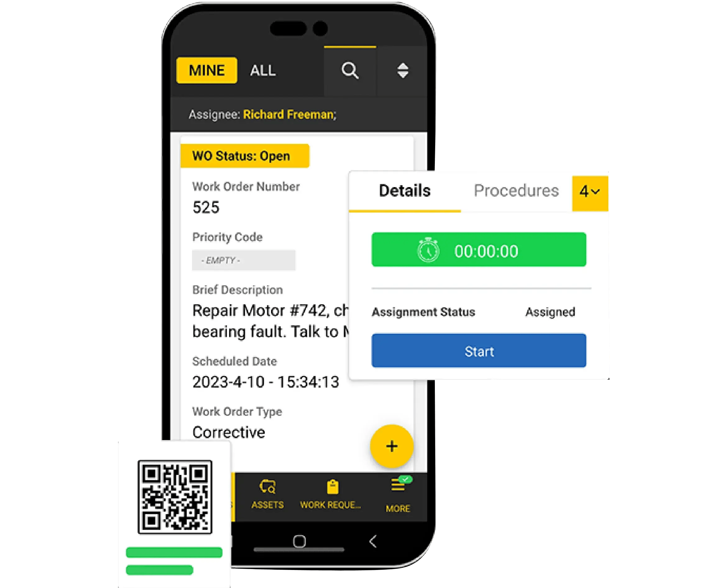The height and width of the screenshot is (588, 728).
Task: Tap the sort/filter icon to reorder list
Action: coord(403,70)
